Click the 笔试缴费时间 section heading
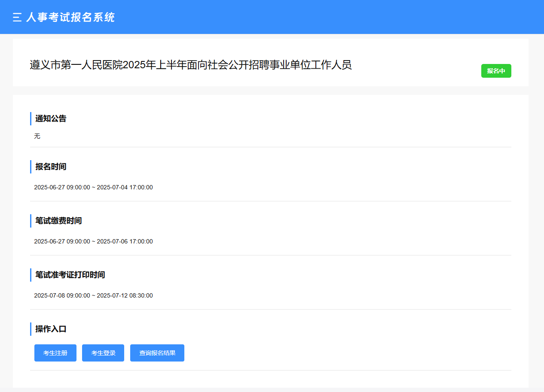This screenshot has height=392, width=544. [58, 221]
